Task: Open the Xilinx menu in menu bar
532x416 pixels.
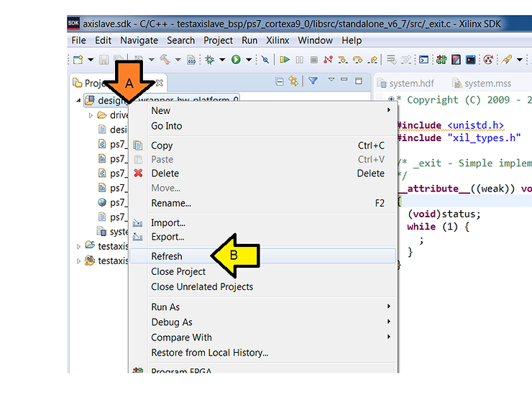Action: point(277,40)
